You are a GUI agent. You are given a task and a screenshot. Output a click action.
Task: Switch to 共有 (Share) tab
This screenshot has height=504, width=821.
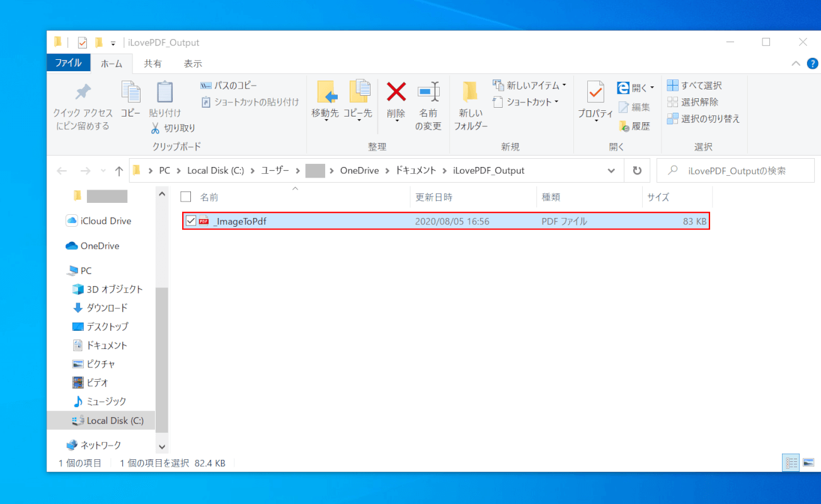[153, 64]
